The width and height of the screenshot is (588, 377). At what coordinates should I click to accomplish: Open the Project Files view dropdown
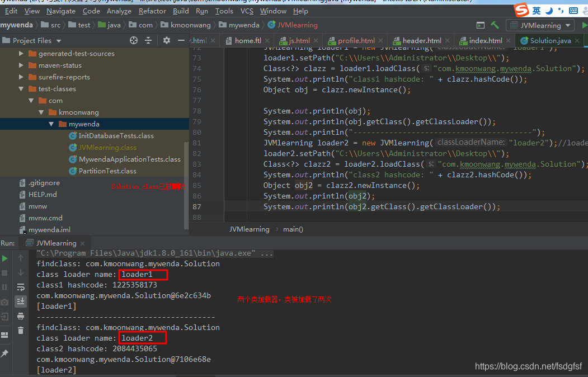point(59,40)
